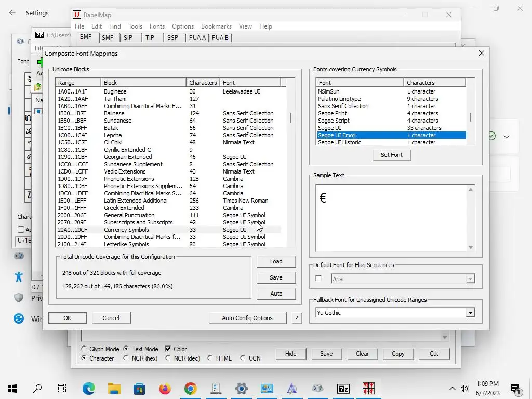
Task: Switch to 7-Zip taskbar icon
Action: [343, 388]
